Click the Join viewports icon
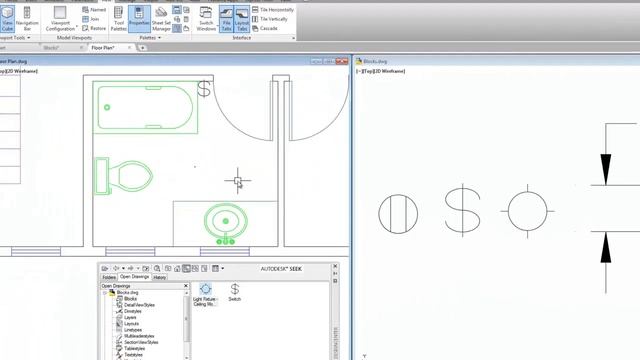 (85, 19)
